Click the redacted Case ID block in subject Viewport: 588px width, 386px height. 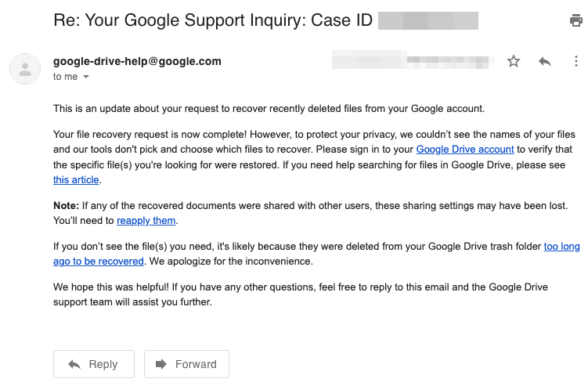(x=427, y=20)
